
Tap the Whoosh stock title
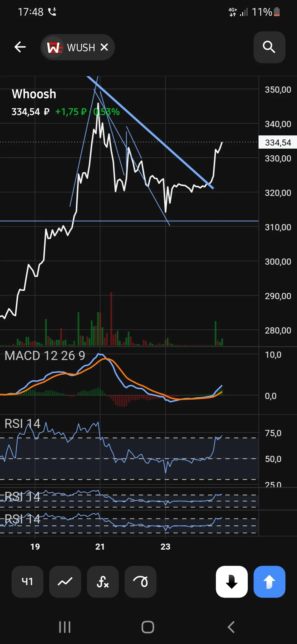(34, 94)
